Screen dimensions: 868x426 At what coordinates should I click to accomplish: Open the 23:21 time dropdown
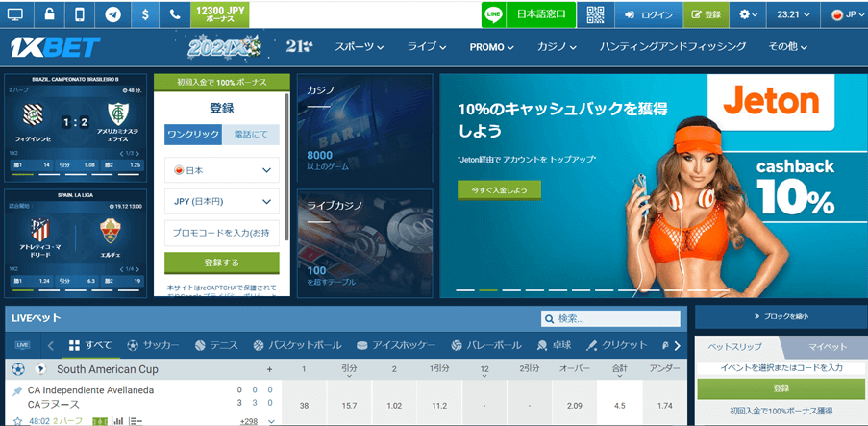pyautogui.click(x=793, y=15)
